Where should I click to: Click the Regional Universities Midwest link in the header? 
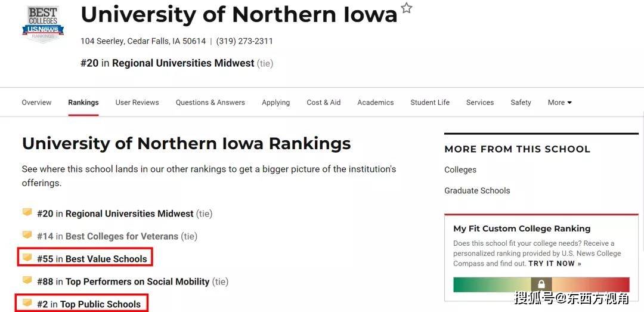183,63
